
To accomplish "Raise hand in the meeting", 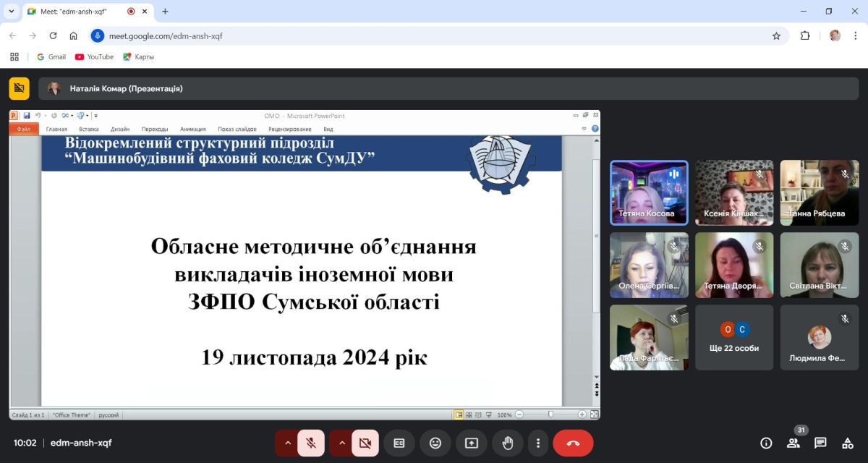I will 508,443.
